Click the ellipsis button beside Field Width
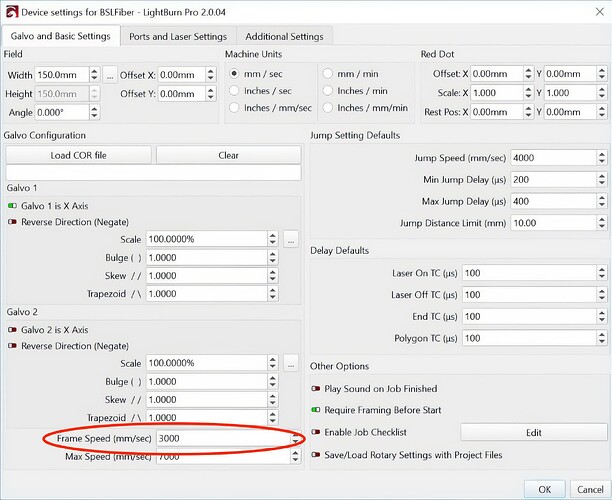This screenshot has width=612, height=500. tap(110, 74)
